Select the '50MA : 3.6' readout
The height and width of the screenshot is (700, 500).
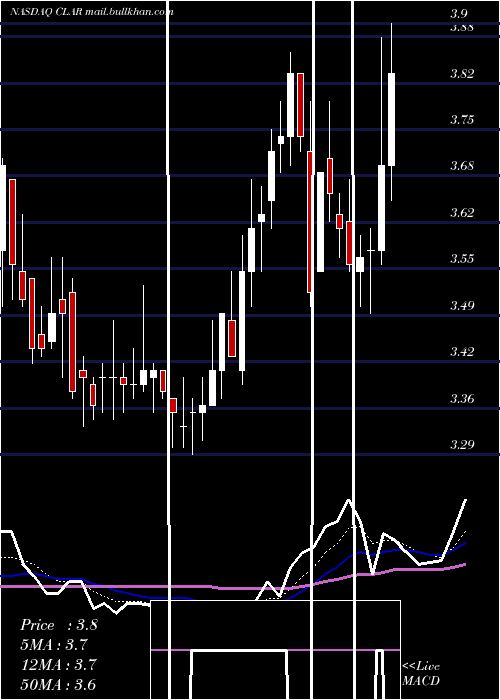[x=58, y=684]
